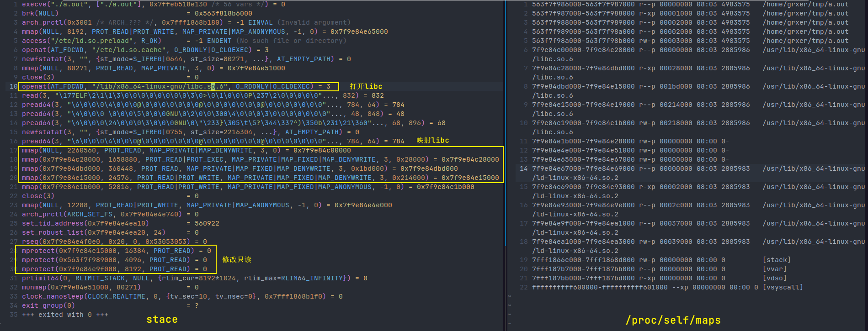Click the access("/etc/ld.so.preload" line
Image resolution: width=868 pixels, height=331 pixels.
point(184,41)
